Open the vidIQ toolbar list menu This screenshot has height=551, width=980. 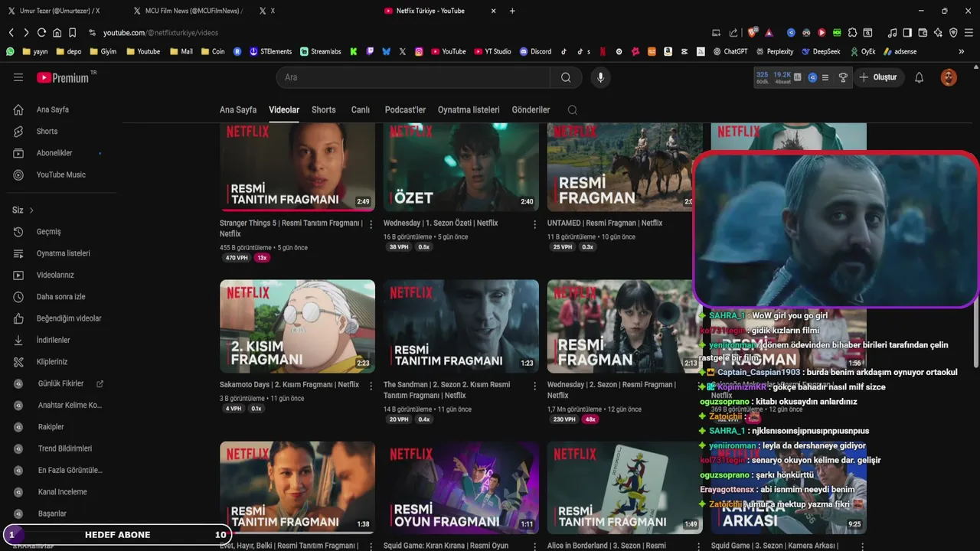(825, 77)
